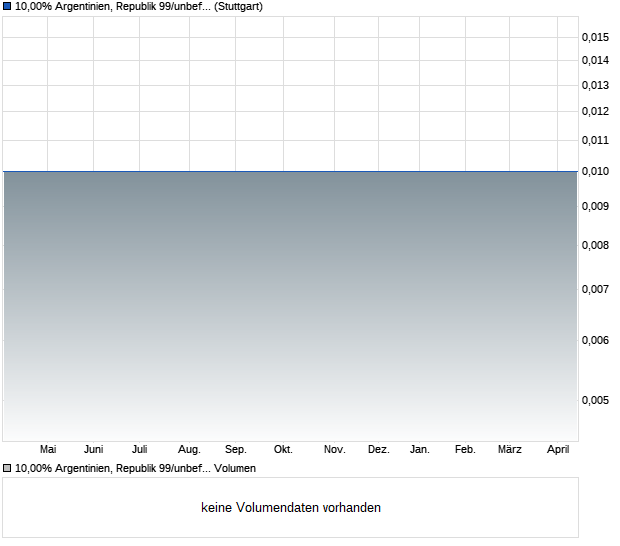Click the 0,005 price axis value

click(x=595, y=401)
